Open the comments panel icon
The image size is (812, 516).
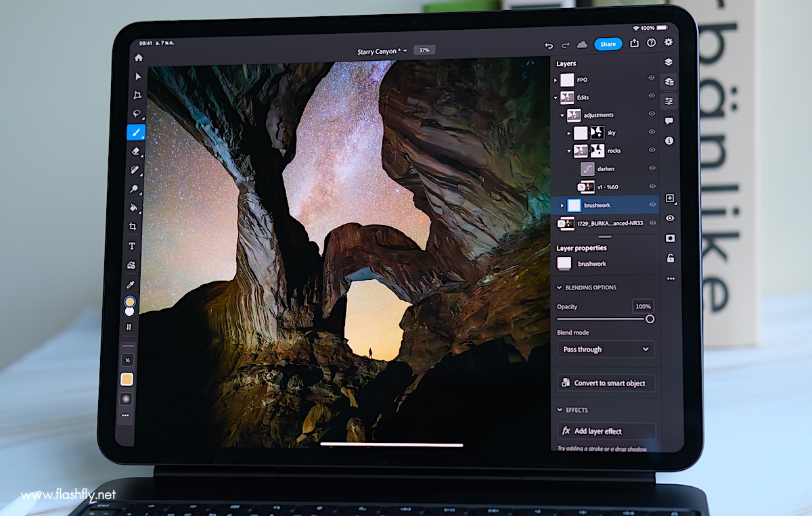pos(669,121)
